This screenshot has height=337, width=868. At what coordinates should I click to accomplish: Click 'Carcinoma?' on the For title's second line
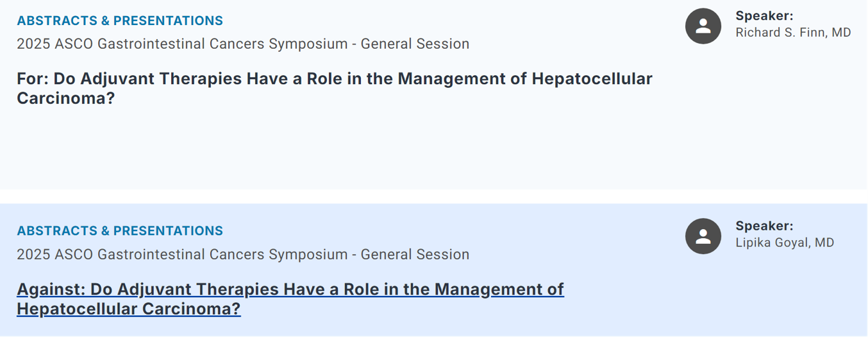coord(66,99)
